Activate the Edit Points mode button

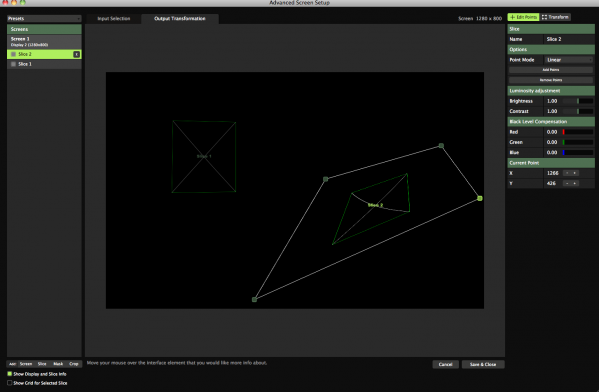point(523,17)
